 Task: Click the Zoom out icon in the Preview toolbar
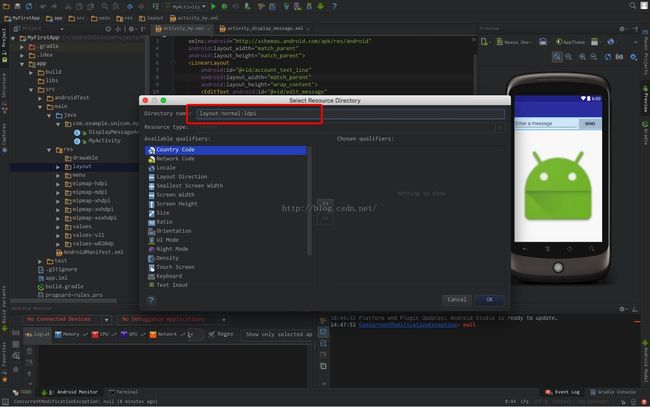594,57
